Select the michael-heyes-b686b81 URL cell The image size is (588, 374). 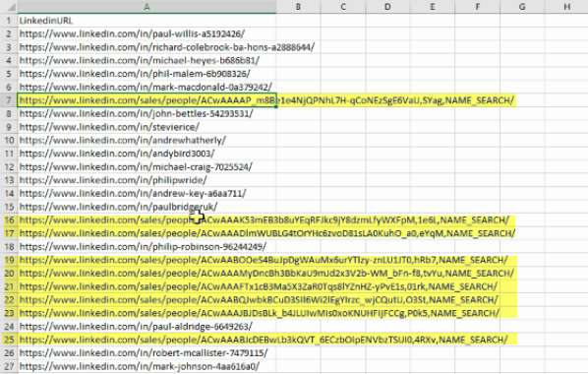tap(147, 60)
